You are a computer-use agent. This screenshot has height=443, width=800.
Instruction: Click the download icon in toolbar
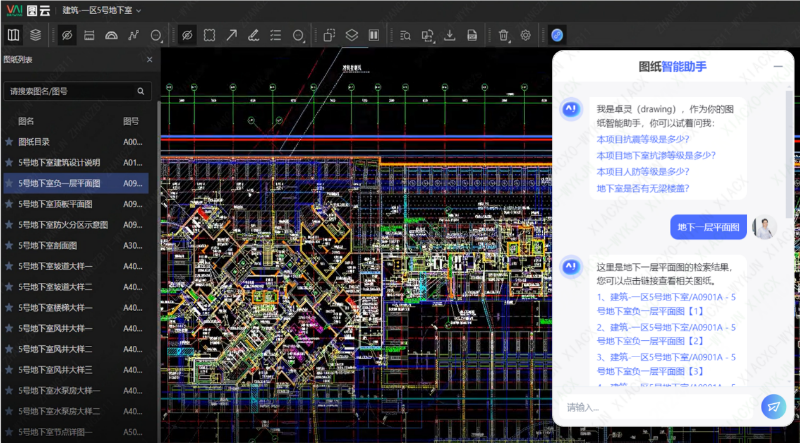[x=449, y=35]
